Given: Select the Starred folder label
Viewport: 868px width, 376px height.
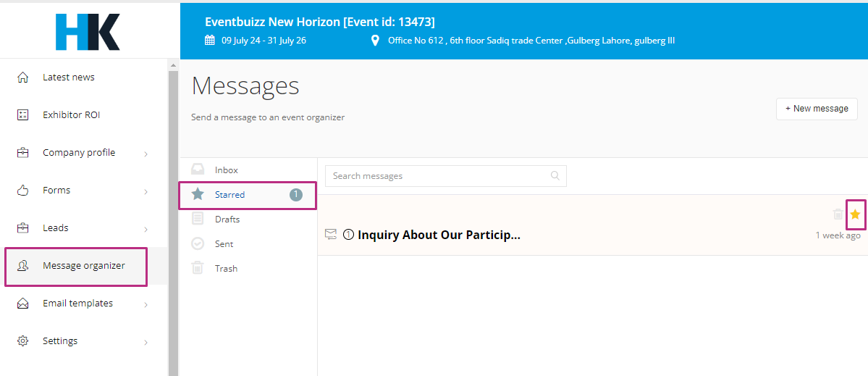Looking at the screenshot, I should tap(229, 194).
